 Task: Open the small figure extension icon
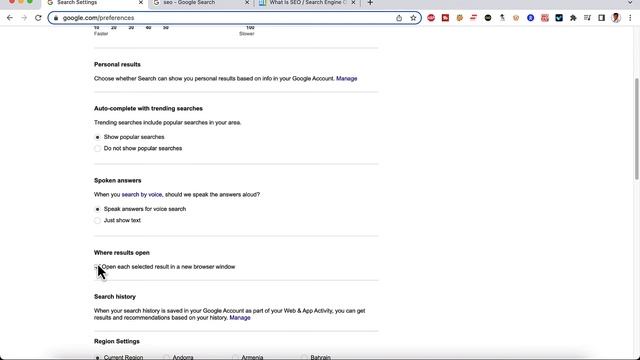pos(502,18)
